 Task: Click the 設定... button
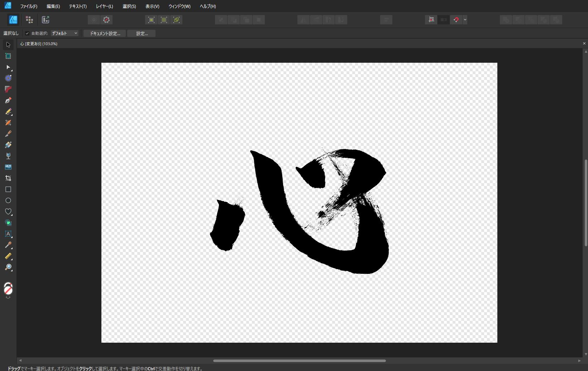pyautogui.click(x=142, y=33)
